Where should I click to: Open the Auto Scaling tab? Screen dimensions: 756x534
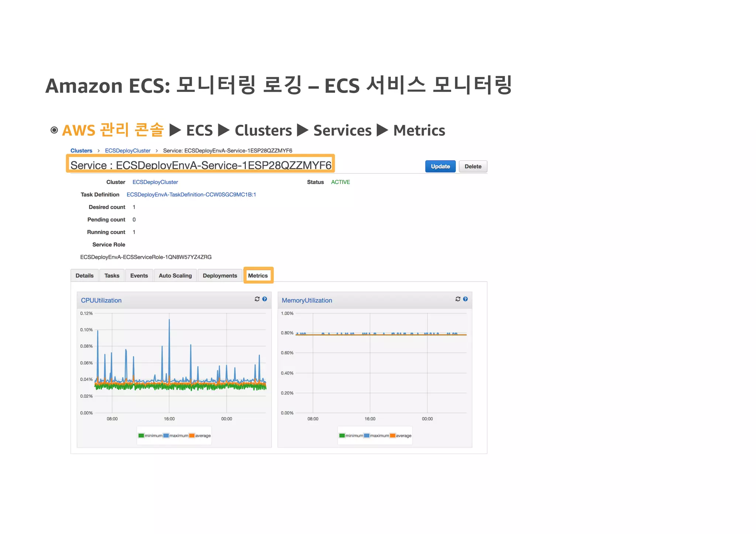175,276
